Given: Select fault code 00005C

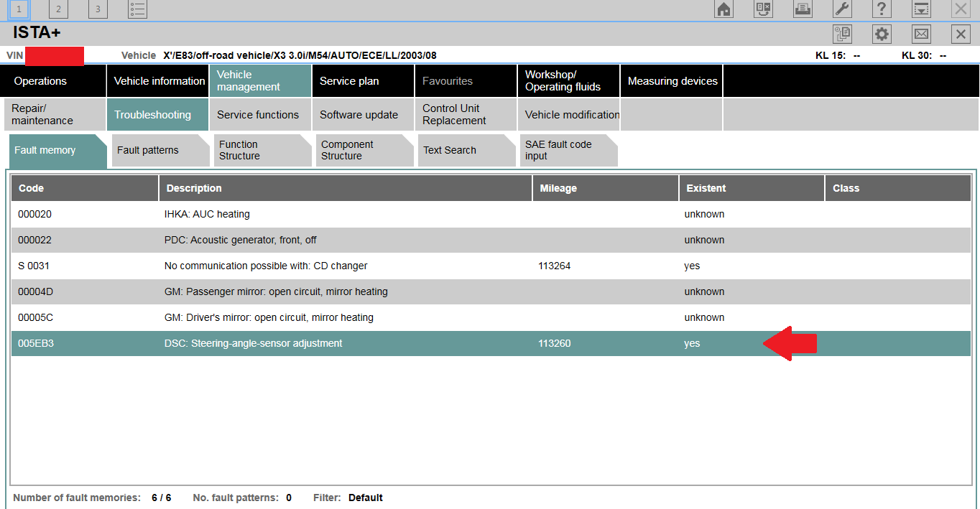Looking at the screenshot, I should (x=35, y=318).
